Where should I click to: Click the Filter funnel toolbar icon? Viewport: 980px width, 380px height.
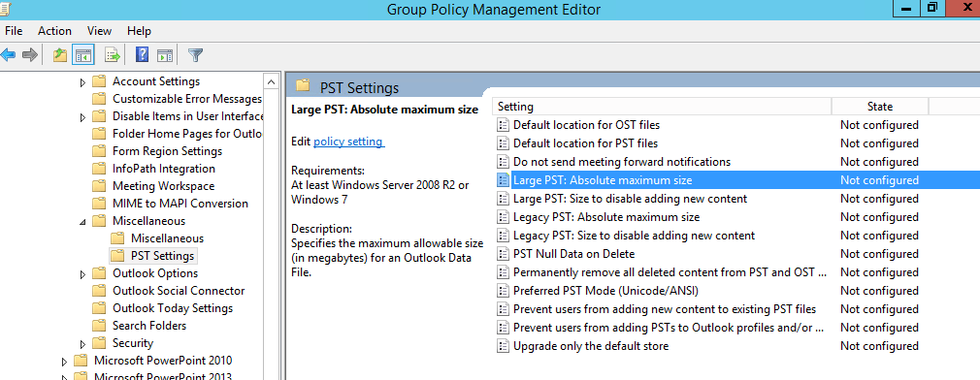[196, 55]
